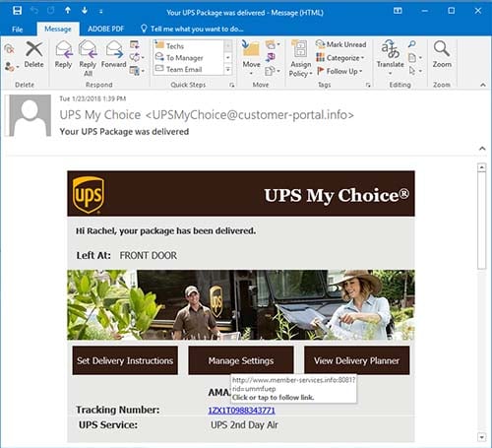Collapse the ribbon
This screenshot has width=492, height=448.
[x=483, y=85]
